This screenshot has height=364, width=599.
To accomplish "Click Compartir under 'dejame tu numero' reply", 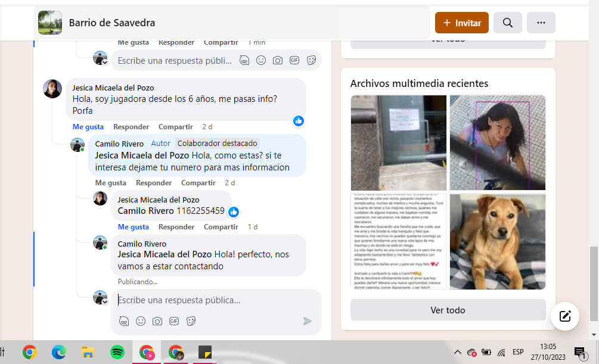I will (x=198, y=183).
